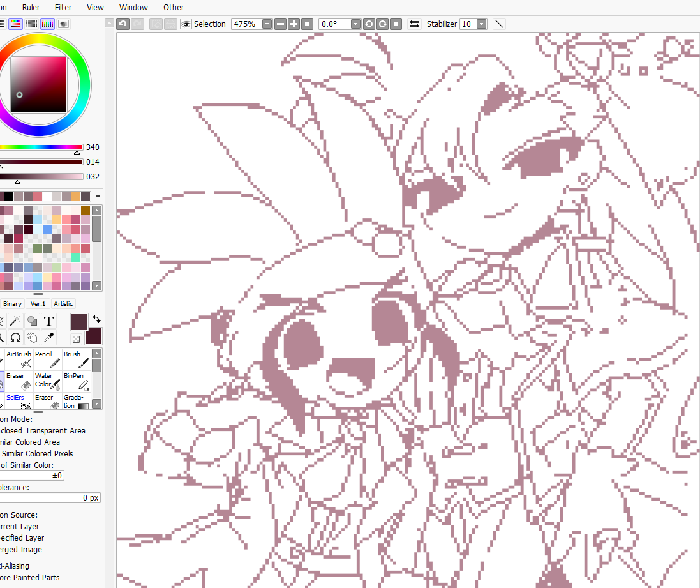Select the Gradation tool
The width and height of the screenshot is (700, 588).
(76, 401)
